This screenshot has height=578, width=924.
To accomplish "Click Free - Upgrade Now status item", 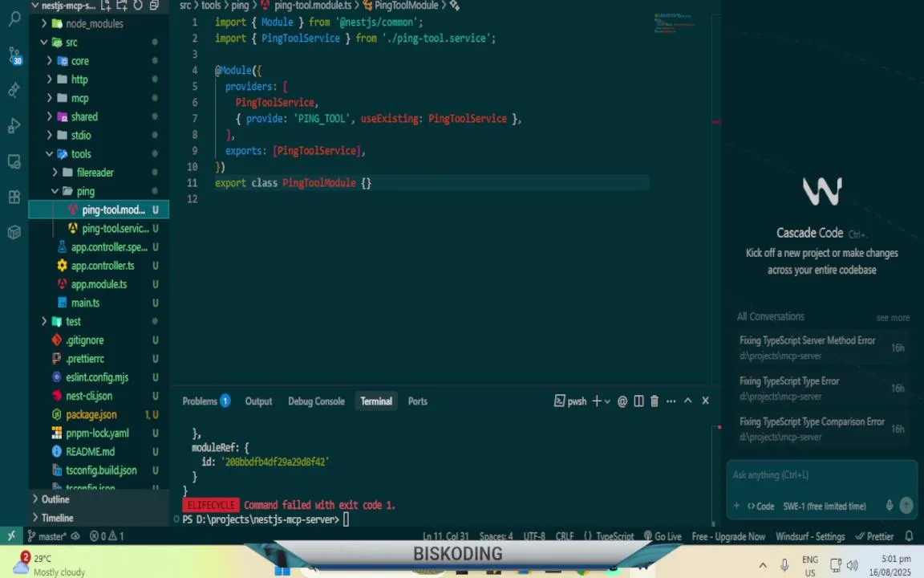I will pos(728,536).
